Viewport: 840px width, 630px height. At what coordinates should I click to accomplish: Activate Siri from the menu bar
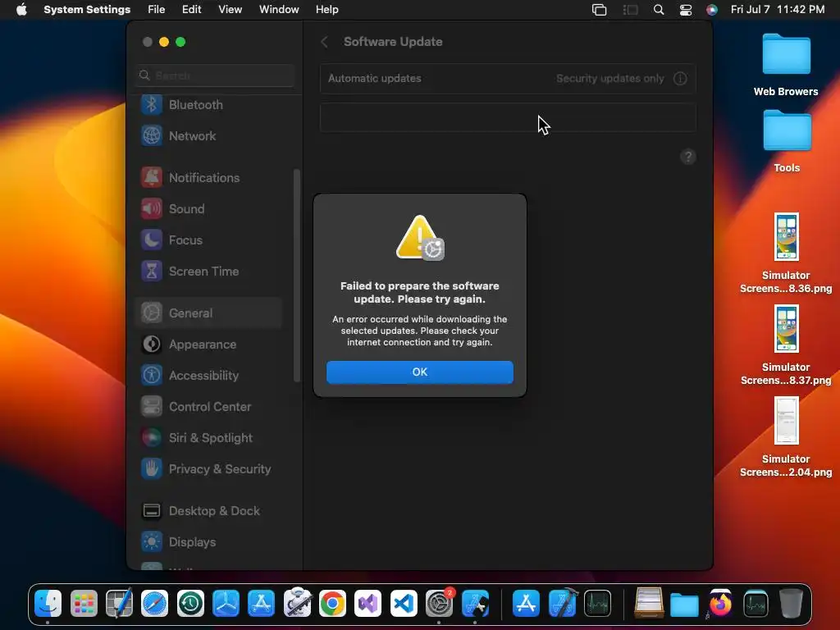click(711, 10)
